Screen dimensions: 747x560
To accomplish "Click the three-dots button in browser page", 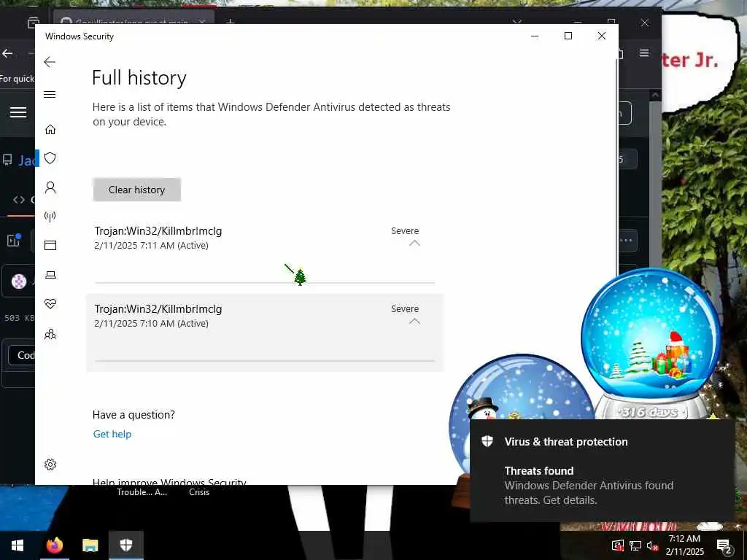I will pyautogui.click(x=626, y=240).
